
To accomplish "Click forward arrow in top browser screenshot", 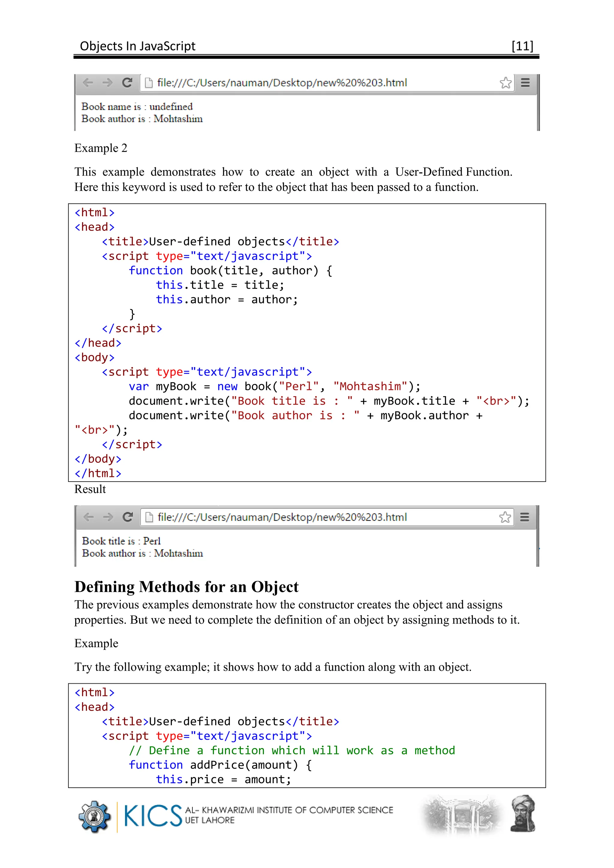I will click(x=108, y=82).
